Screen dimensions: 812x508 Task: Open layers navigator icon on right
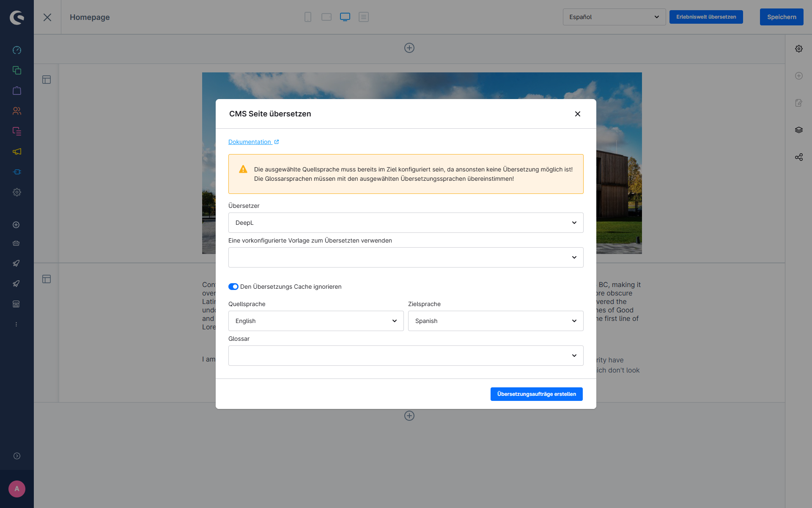(x=798, y=130)
